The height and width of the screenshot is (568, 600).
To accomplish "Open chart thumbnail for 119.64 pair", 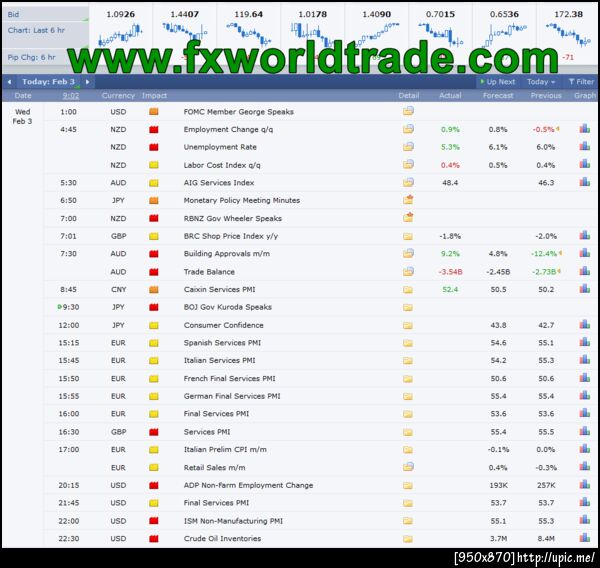I will (248, 34).
